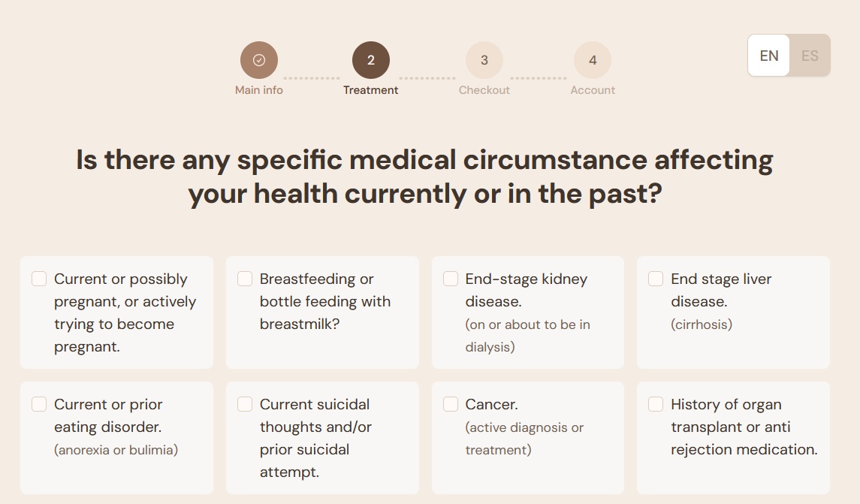This screenshot has height=504, width=860.
Task: Click the Checkout step label
Action: [x=484, y=90]
